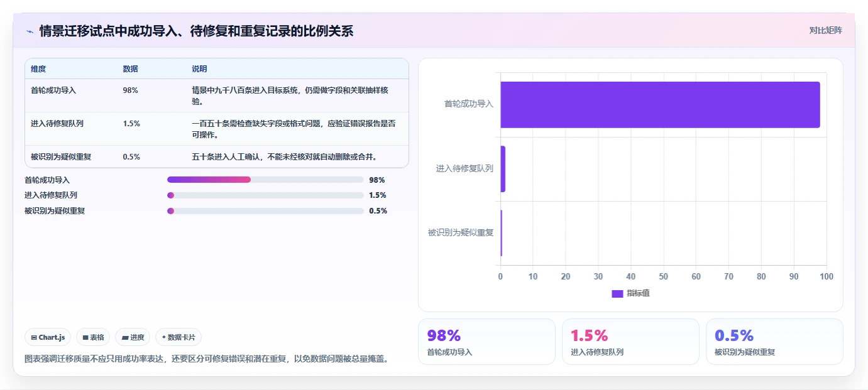Image resolution: width=868 pixels, height=390 pixels.
Task: Click description starting 一百五十条需检查
Action: pos(294,129)
